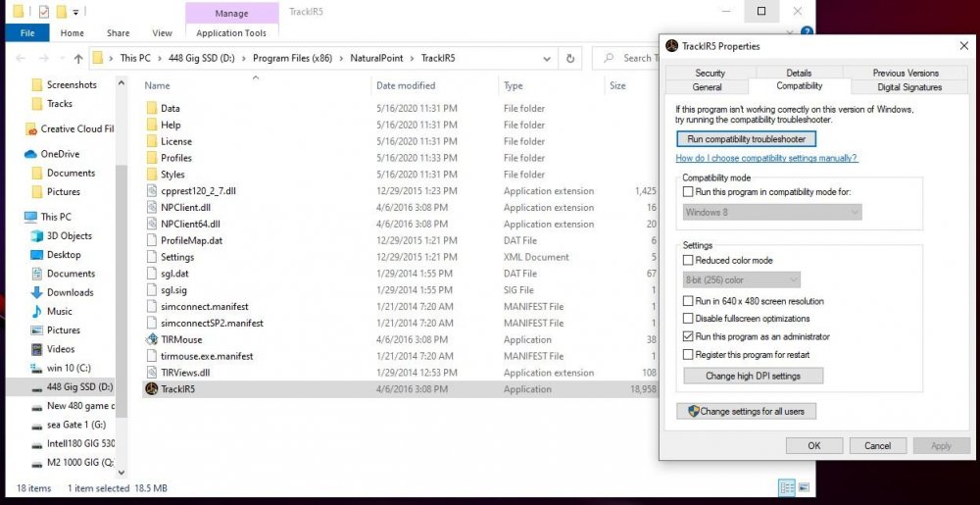Click Run compatibility troubleshooter button

click(746, 139)
